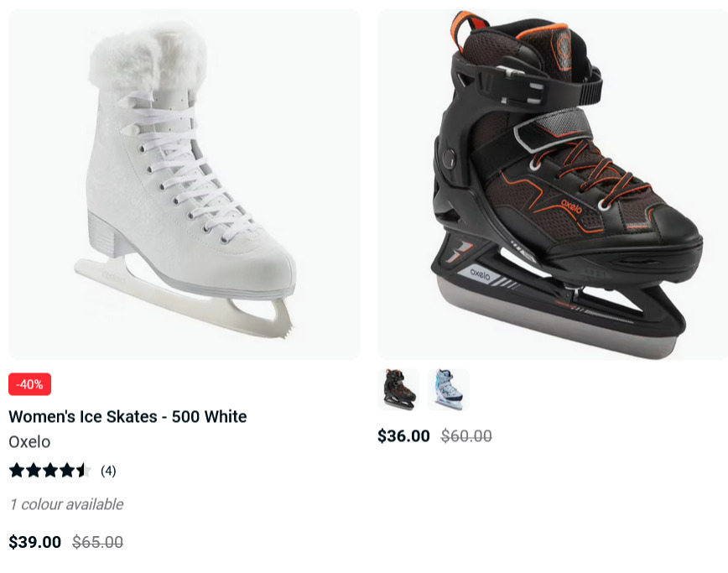Click the $36.00 sale price
The height and width of the screenshot is (573, 728).
click(403, 436)
